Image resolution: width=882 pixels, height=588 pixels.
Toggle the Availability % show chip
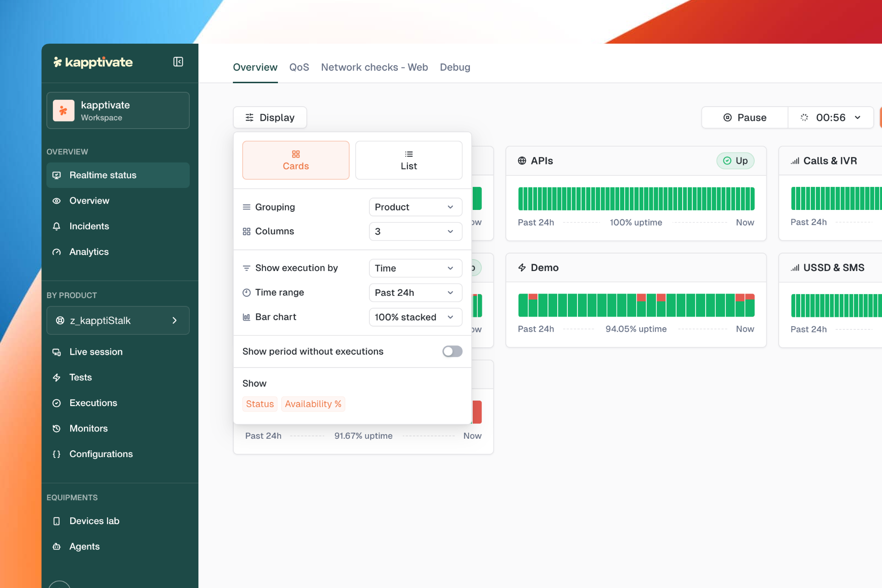313,404
